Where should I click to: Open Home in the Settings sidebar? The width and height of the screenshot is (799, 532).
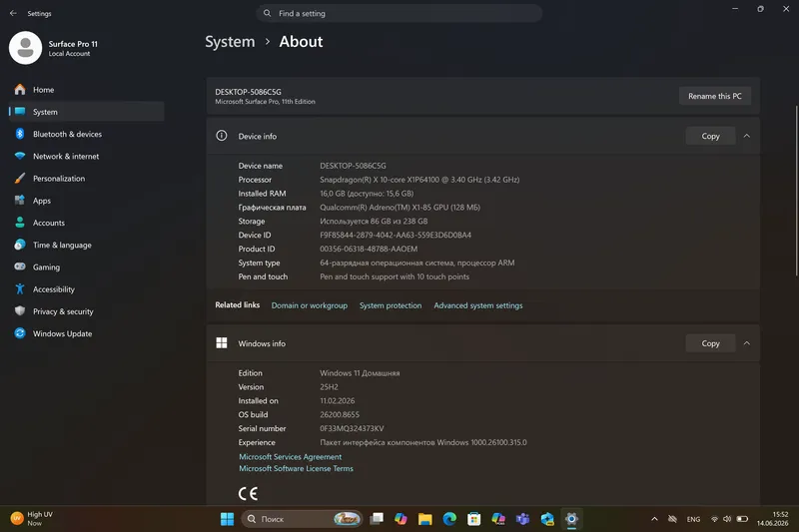click(x=87, y=90)
